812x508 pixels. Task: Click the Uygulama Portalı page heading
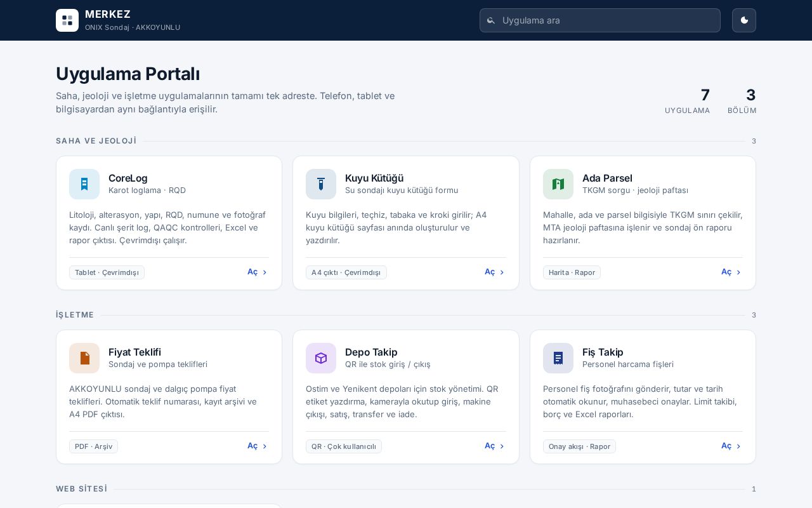[x=128, y=74]
